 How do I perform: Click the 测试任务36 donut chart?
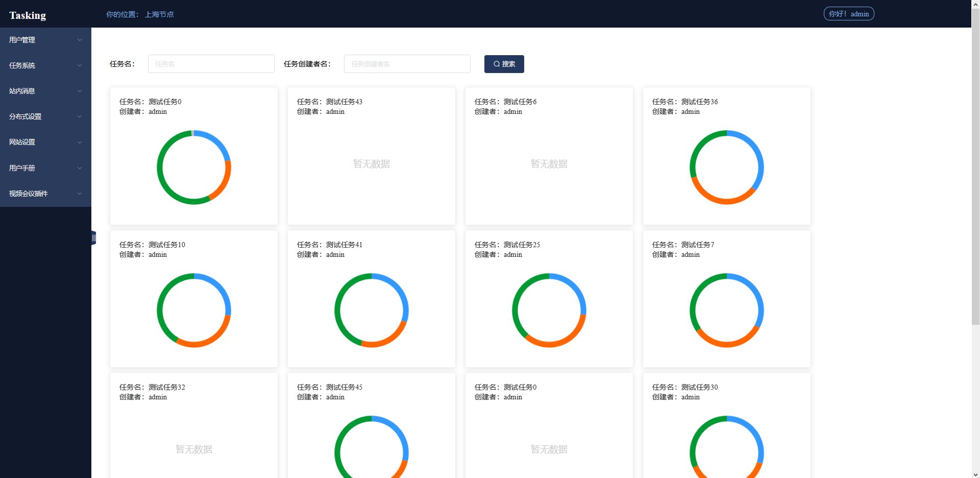(727, 168)
